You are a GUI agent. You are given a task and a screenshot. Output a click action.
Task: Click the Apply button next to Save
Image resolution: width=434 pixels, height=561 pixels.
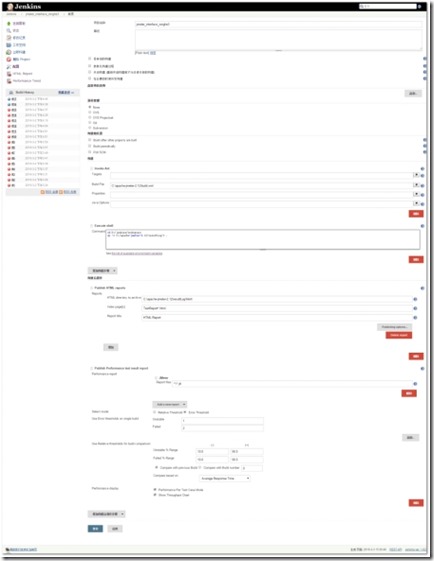(x=115, y=528)
